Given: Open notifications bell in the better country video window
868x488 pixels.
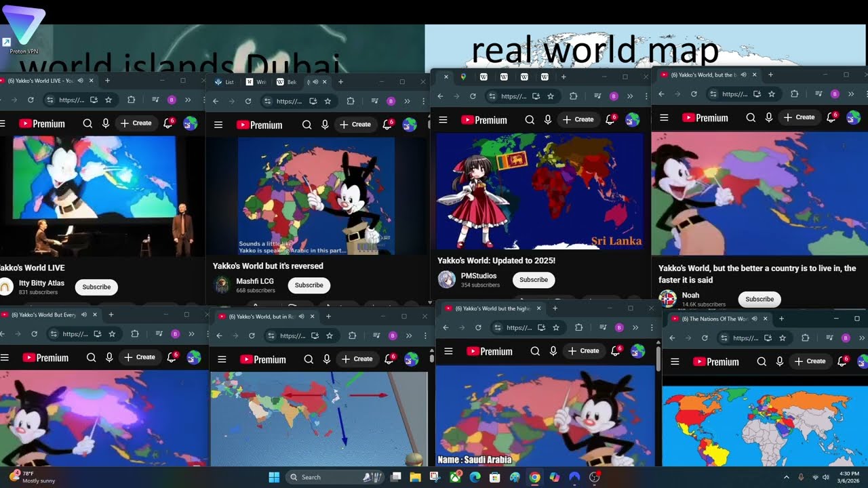Looking at the screenshot, I should [831, 117].
